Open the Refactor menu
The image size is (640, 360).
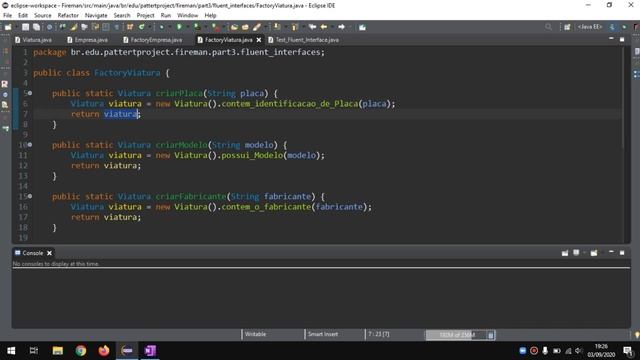[x=68, y=16]
